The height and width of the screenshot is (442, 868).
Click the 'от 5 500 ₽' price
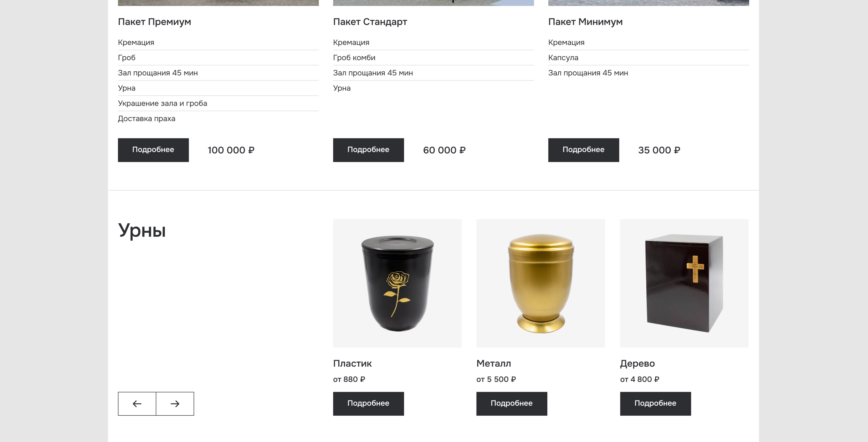496,379
